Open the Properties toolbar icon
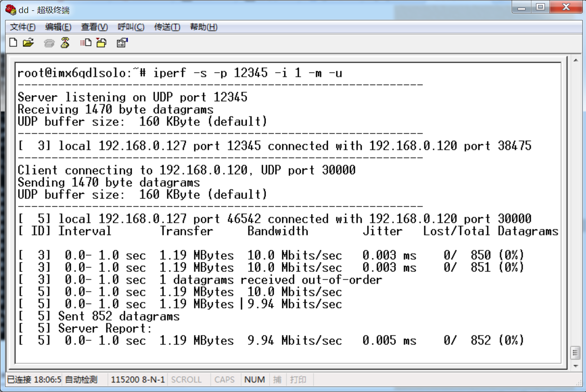586x392 pixels. (122, 43)
